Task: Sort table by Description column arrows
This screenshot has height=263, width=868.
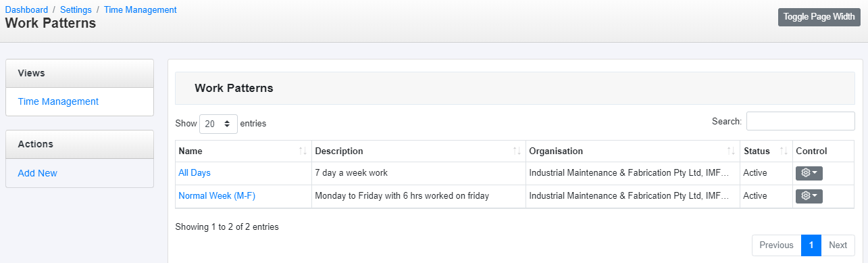Action: pos(517,151)
